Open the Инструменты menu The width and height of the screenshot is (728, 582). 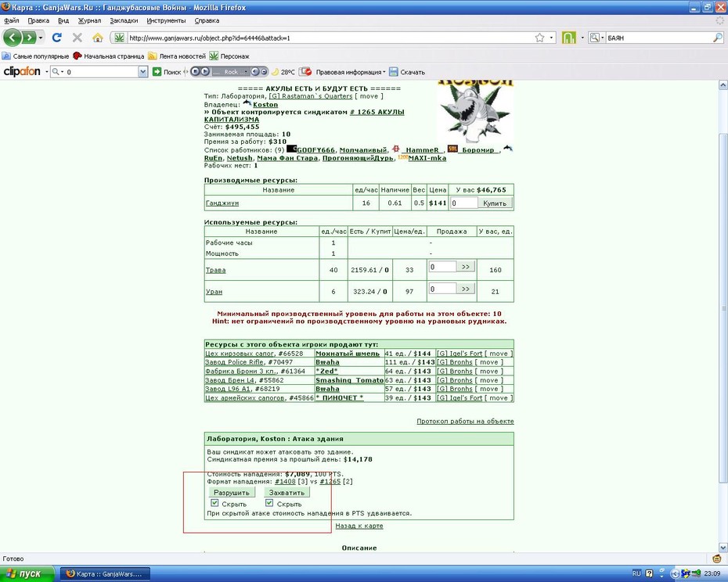[x=166, y=20]
